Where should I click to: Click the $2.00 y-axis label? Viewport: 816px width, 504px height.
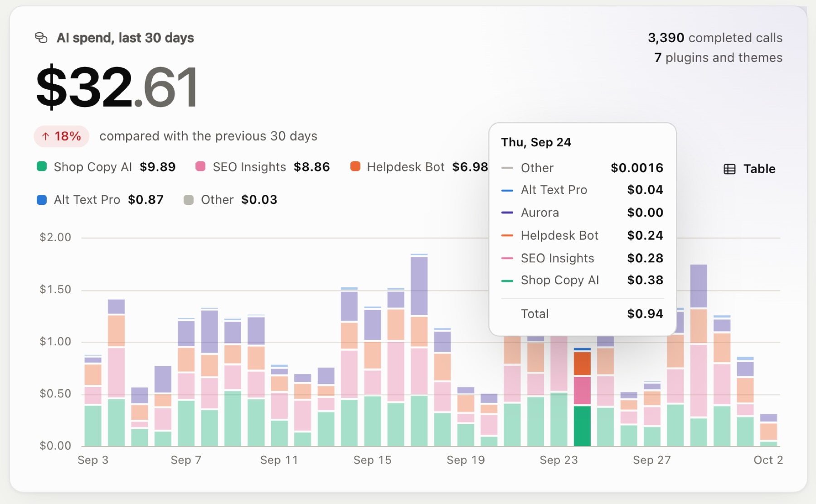click(55, 237)
